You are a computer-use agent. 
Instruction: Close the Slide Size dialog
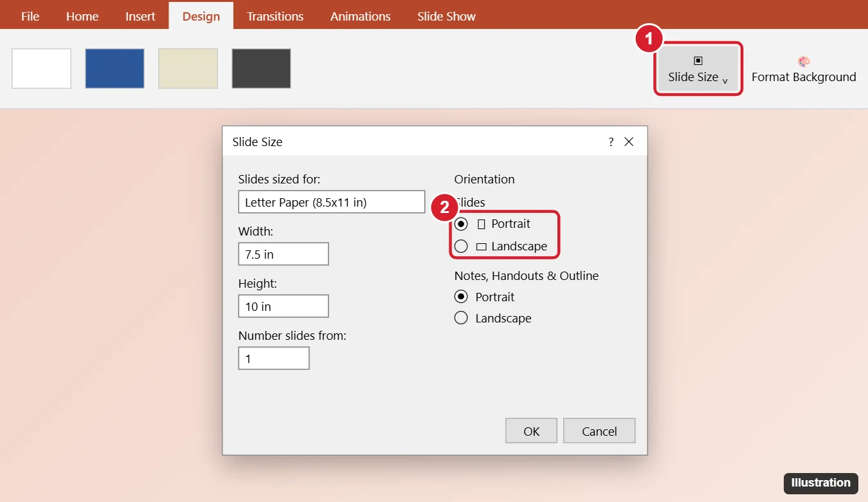(629, 142)
